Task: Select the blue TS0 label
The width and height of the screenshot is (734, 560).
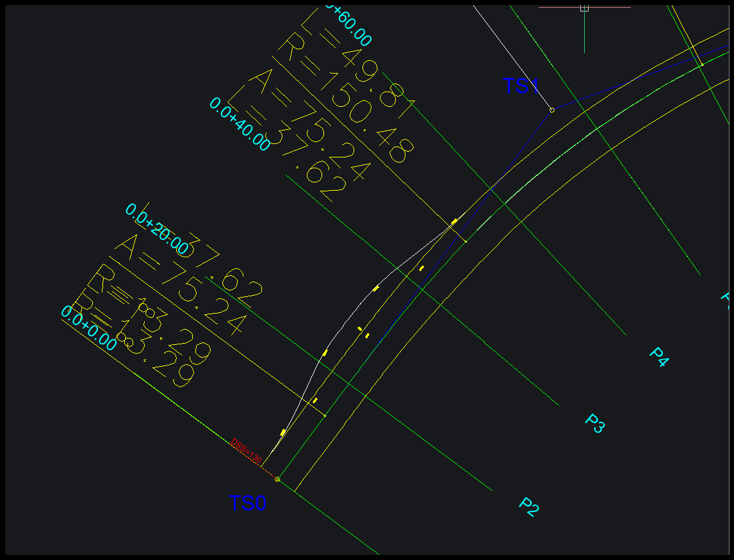Action: tap(247, 504)
